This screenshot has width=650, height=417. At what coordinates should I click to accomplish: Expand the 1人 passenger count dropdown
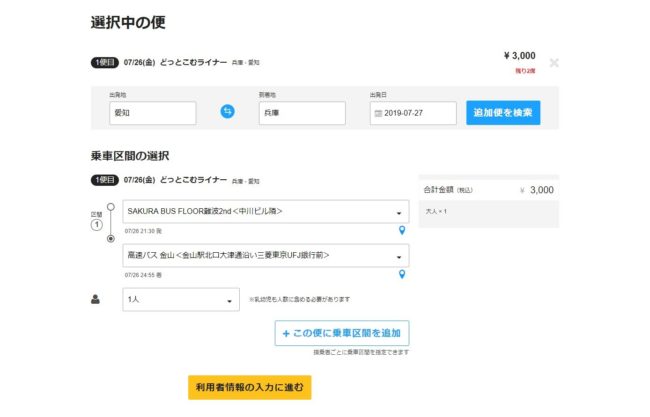(179, 299)
